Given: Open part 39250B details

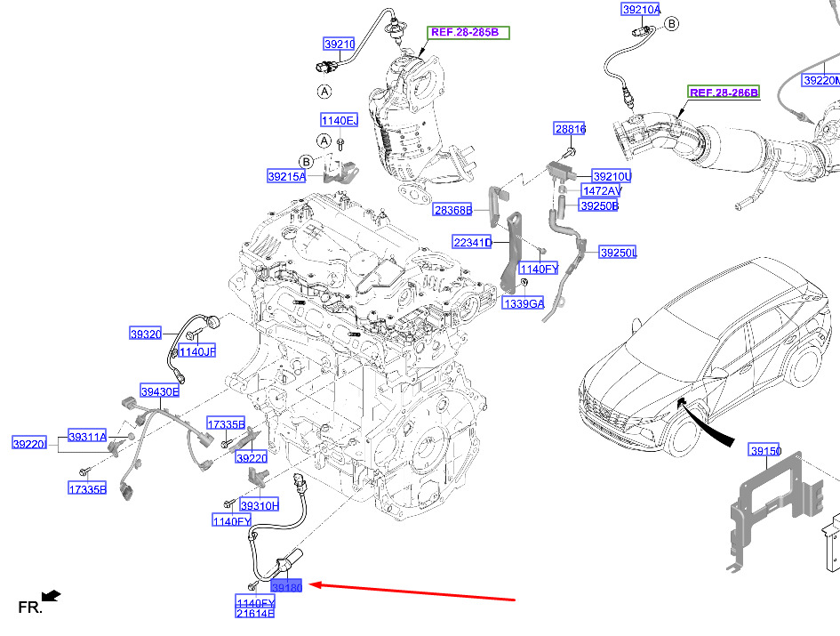Looking at the screenshot, I should click(598, 205).
